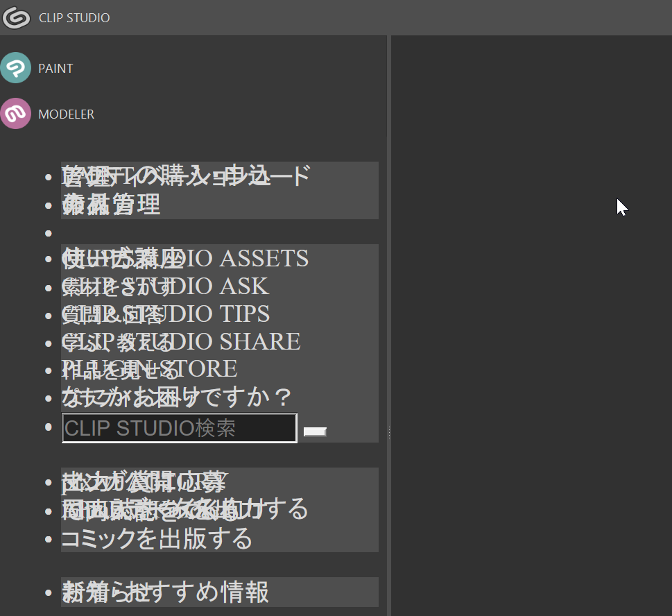Open the コミックを出版する link
The height and width of the screenshot is (616, 672).
click(157, 538)
